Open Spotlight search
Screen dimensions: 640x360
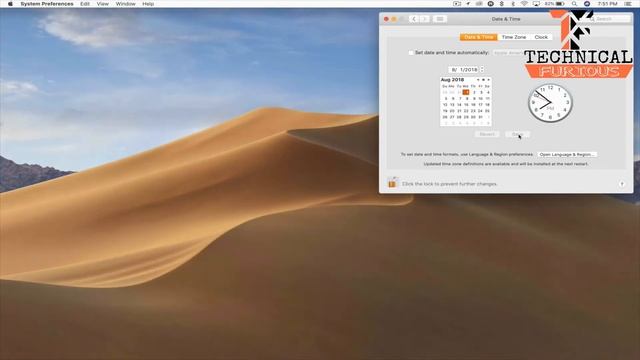(x=574, y=4)
